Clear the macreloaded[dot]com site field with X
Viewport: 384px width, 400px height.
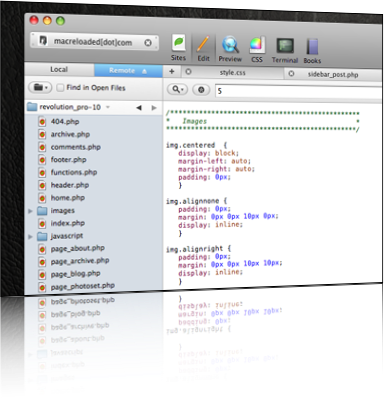[x=148, y=43]
